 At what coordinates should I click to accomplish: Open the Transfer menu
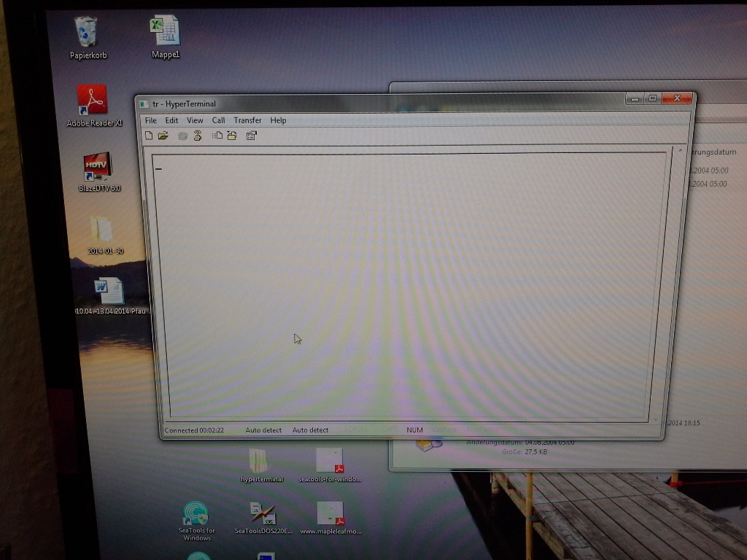tap(247, 120)
